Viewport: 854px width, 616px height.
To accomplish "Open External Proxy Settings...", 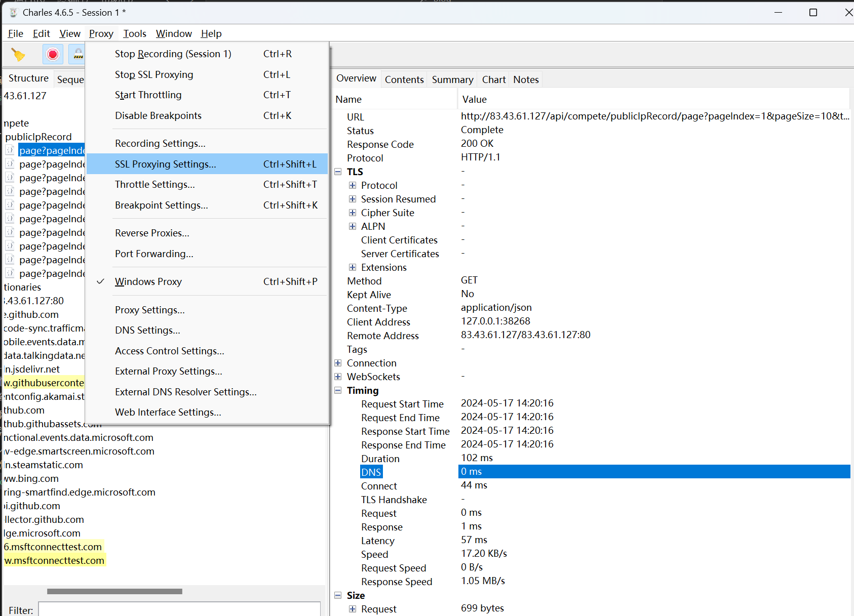I will [208, 371].
